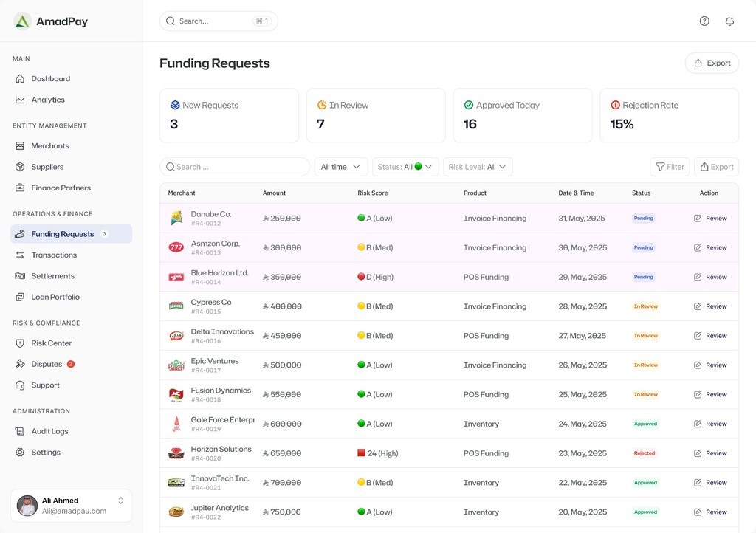
Task: Click the Settings gear icon in sidebar
Action: click(x=20, y=453)
